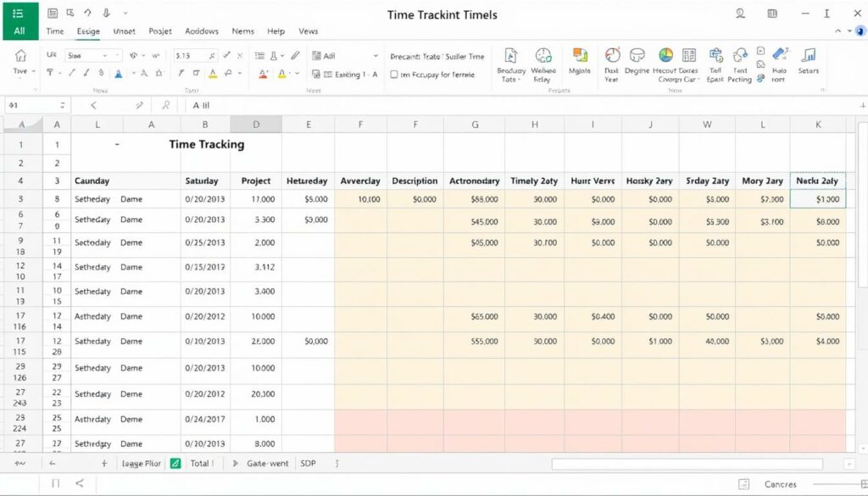Toggle the Fccupay for Terrele checkbox
The image size is (868, 496).
pos(393,74)
